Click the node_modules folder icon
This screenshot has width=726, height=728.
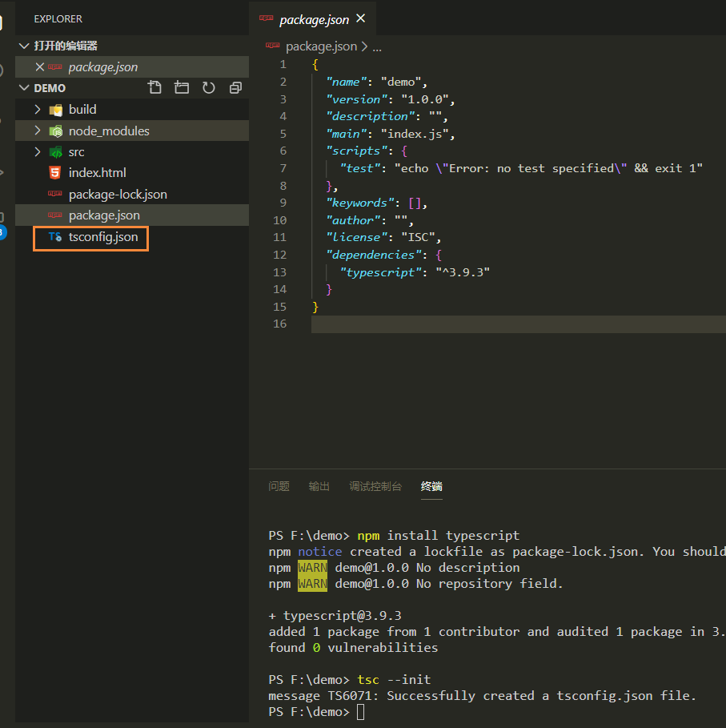pyautogui.click(x=56, y=131)
